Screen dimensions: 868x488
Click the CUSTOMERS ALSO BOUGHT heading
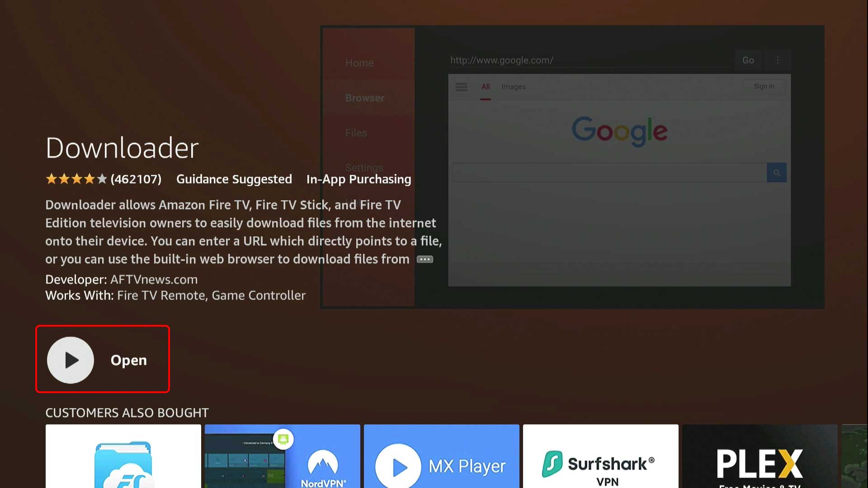pyautogui.click(x=127, y=413)
